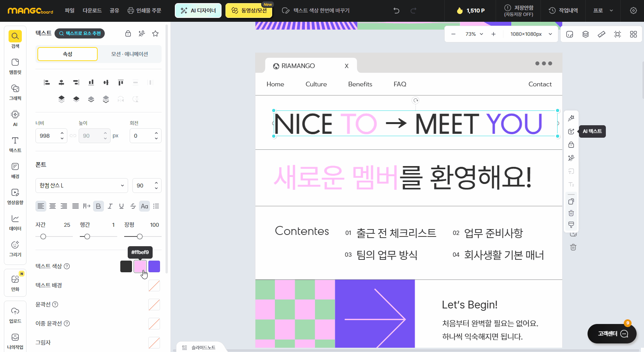
Task: Open the 그리기 drawing panel
Action: tap(15, 249)
